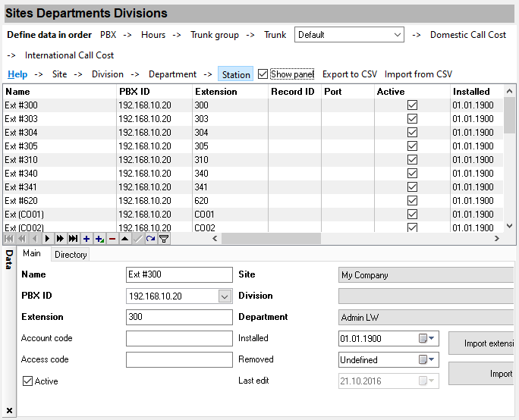Click the PBX ID column header
The width and height of the screenshot is (519, 420).
point(154,91)
